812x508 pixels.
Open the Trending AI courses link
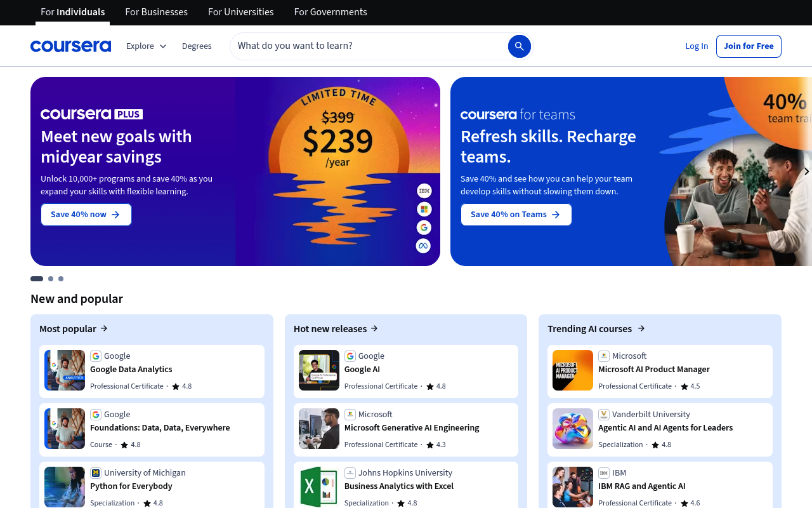click(x=596, y=328)
